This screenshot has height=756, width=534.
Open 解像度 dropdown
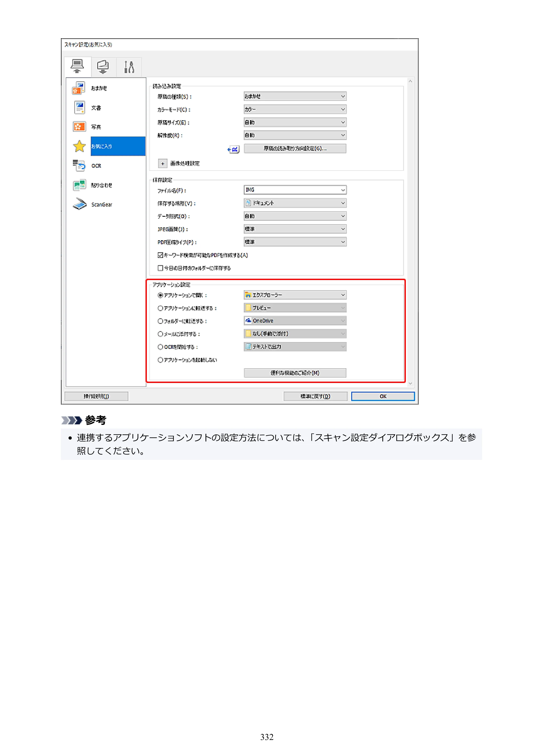click(x=295, y=135)
